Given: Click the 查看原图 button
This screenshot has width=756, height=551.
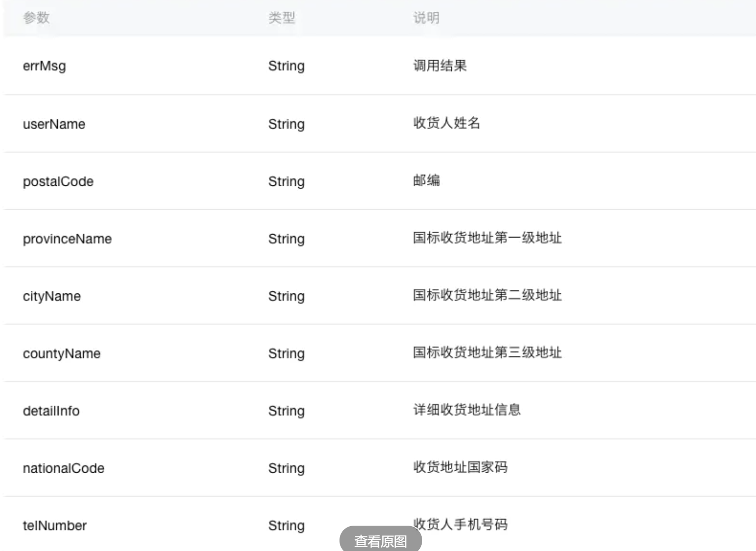Looking at the screenshot, I should 380,540.
